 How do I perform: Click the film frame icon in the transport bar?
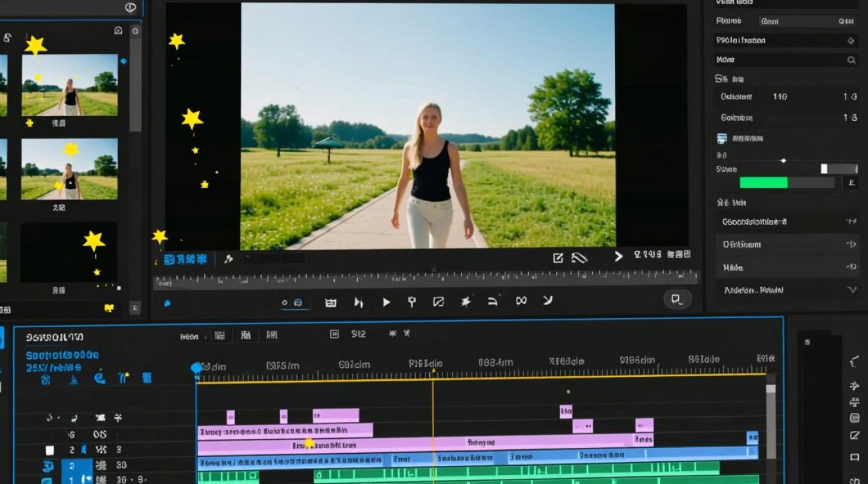pos(331,301)
